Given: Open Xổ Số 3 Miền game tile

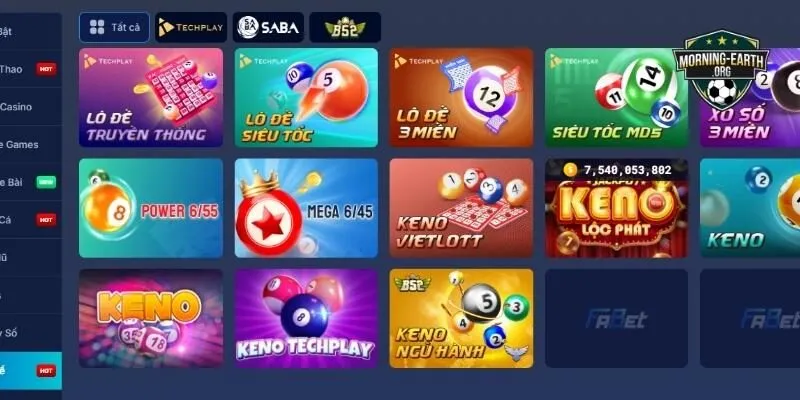Looking at the screenshot, I should [x=750, y=97].
